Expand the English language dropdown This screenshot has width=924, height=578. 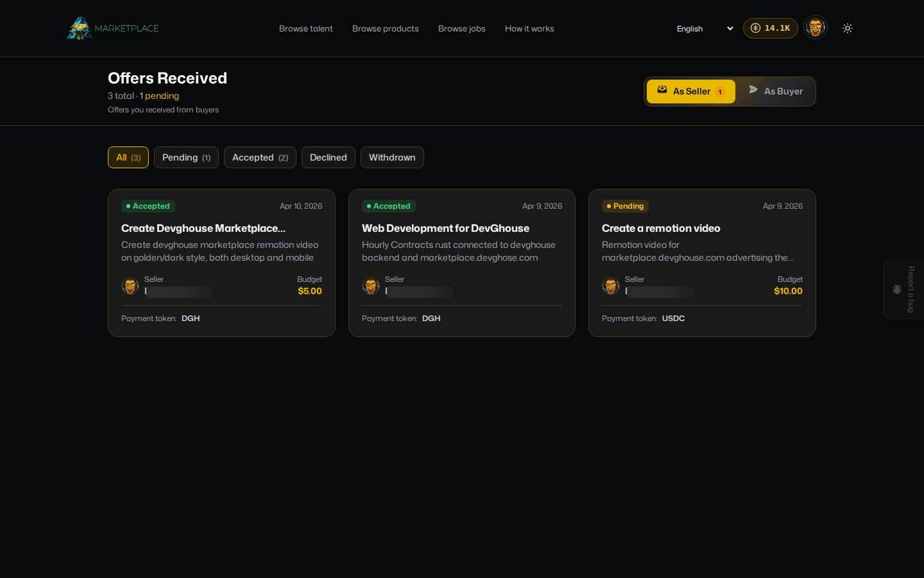click(x=705, y=28)
